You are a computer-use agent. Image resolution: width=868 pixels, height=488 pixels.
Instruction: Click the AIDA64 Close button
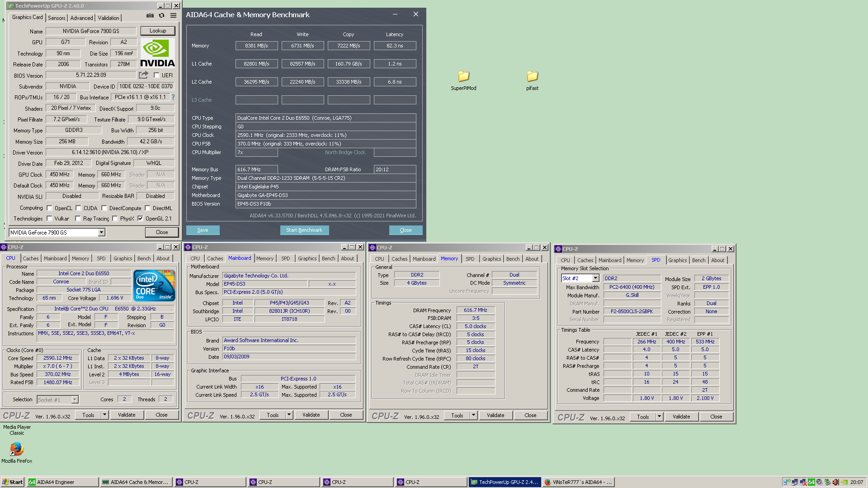[x=406, y=230]
